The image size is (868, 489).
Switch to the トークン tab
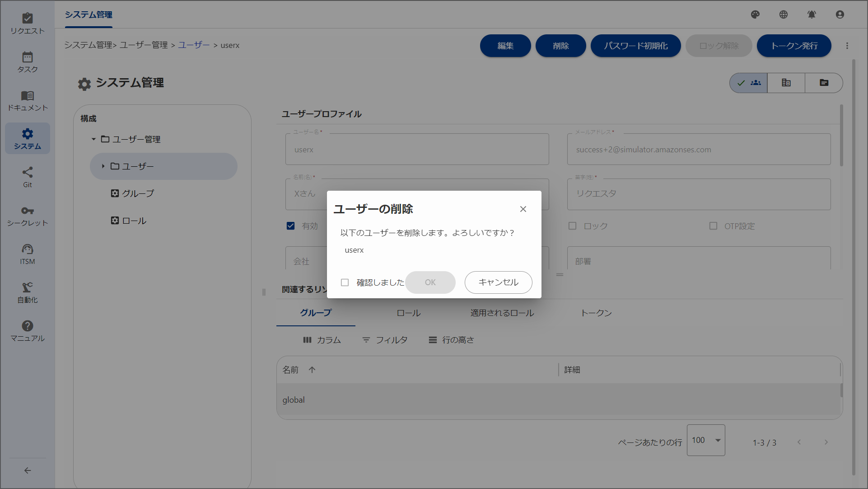point(596,313)
